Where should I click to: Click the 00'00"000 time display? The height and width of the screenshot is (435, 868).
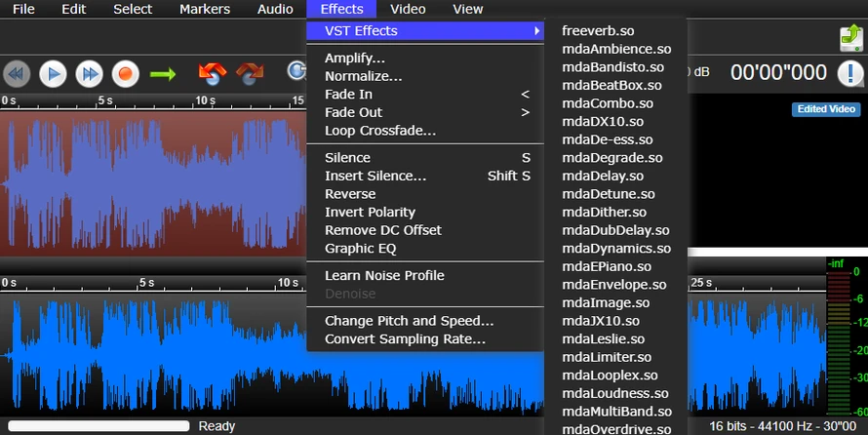pos(778,73)
